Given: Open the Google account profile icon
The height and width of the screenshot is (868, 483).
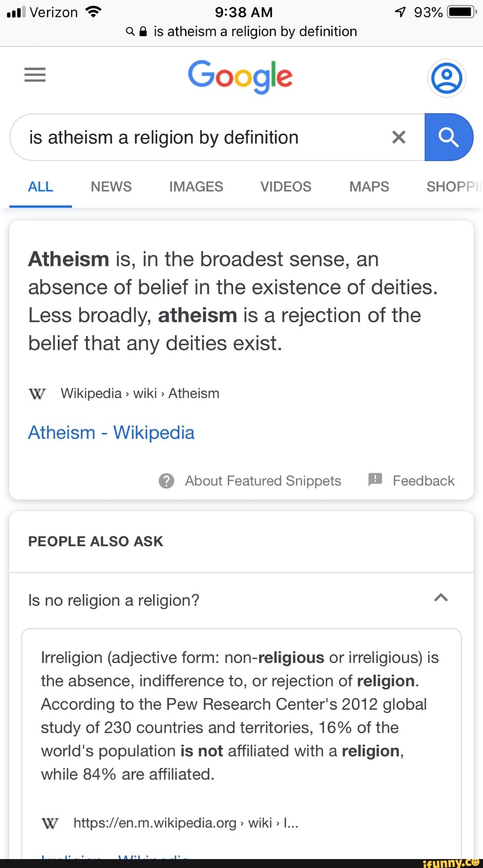Looking at the screenshot, I should coord(446,77).
